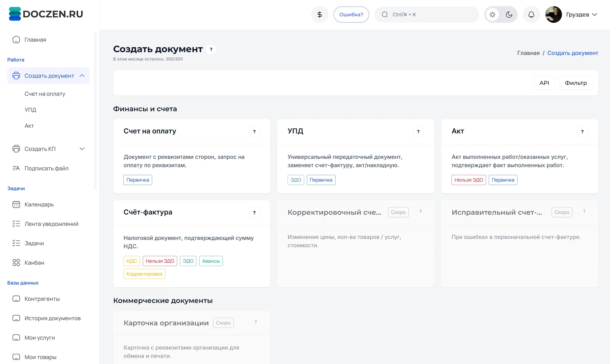Click the DOCZEN.RU logo
Image resolution: width=610 pixels, height=364 pixels.
point(46,14)
